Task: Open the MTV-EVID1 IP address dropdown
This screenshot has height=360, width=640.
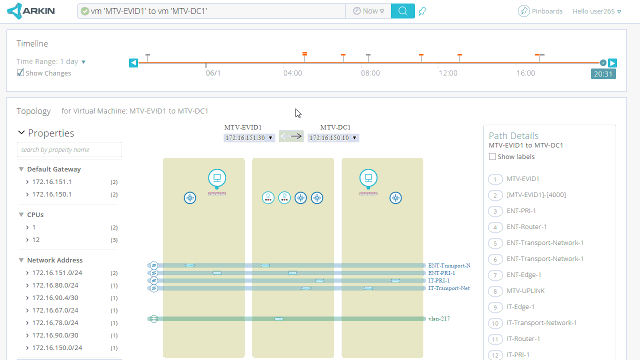Action: (x=249, y=138)
